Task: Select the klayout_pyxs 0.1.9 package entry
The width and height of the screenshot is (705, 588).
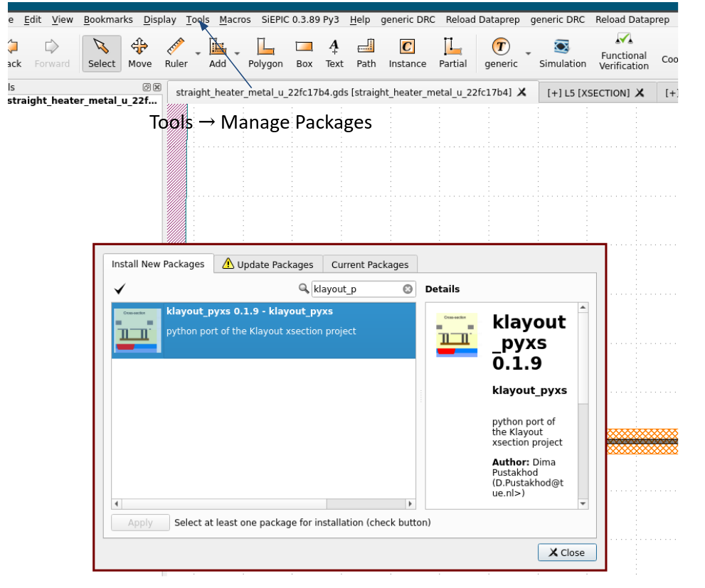Action: pos(263,330)
